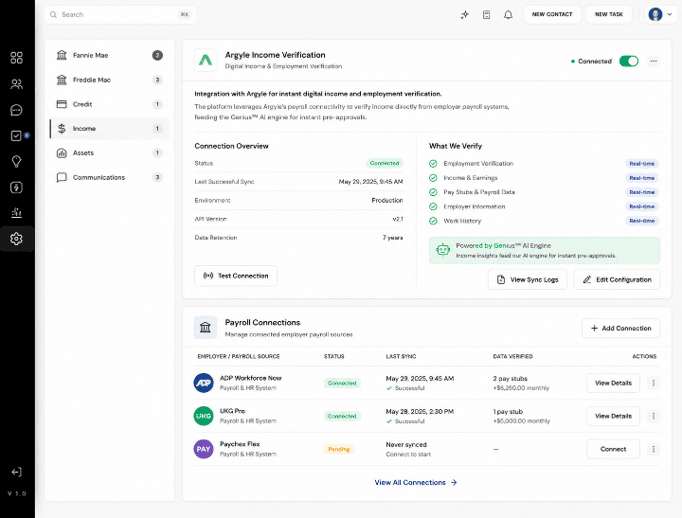Viewport: 682px width, 518px height.
Task: Click the Test Connection button
Action: (x=236, y=276)
